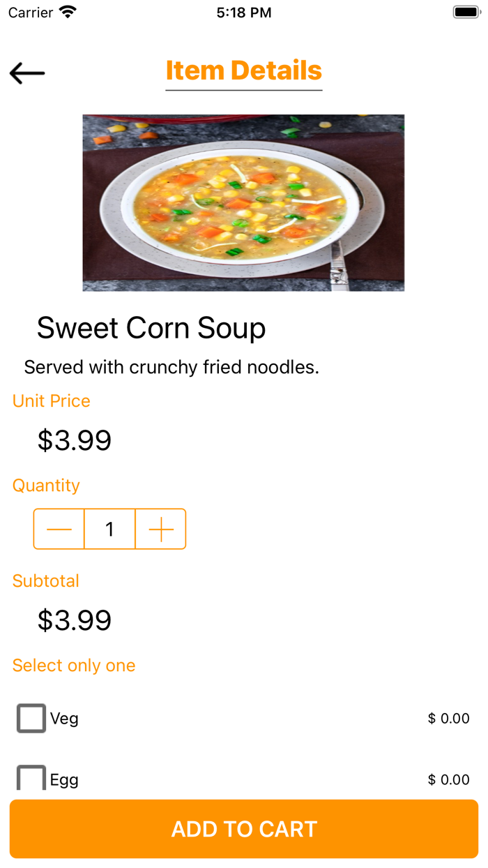
Task: Click the Item Details page title
Action: [244, 70]
